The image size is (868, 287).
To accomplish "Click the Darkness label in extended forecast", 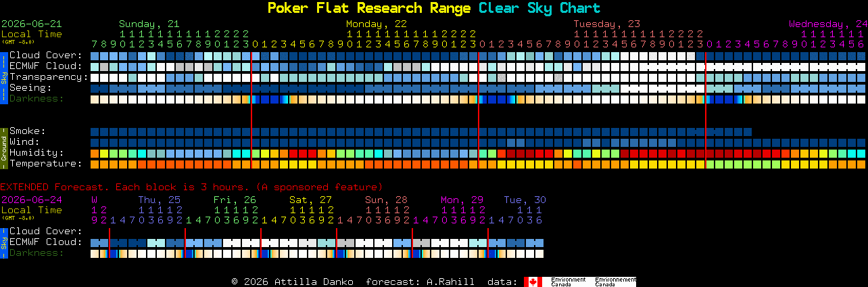I will (x=37, y=253).
